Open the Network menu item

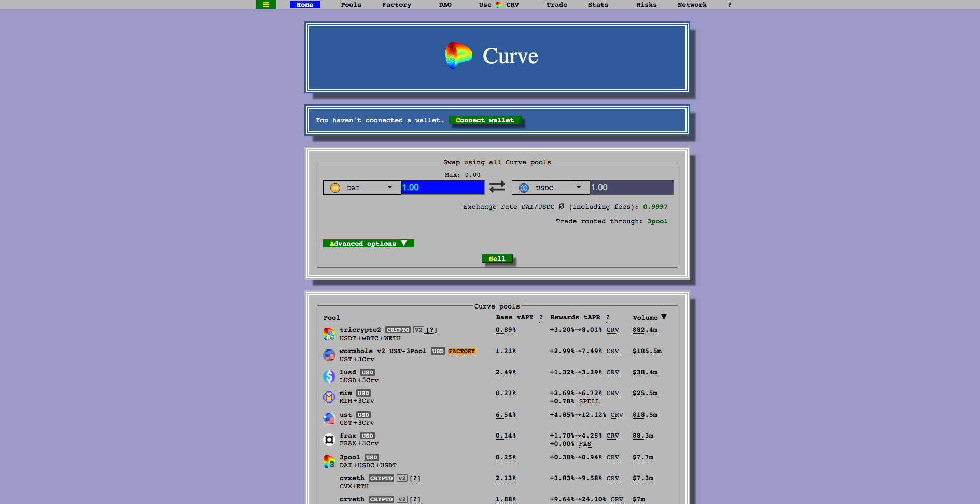[x=692, y=5]
